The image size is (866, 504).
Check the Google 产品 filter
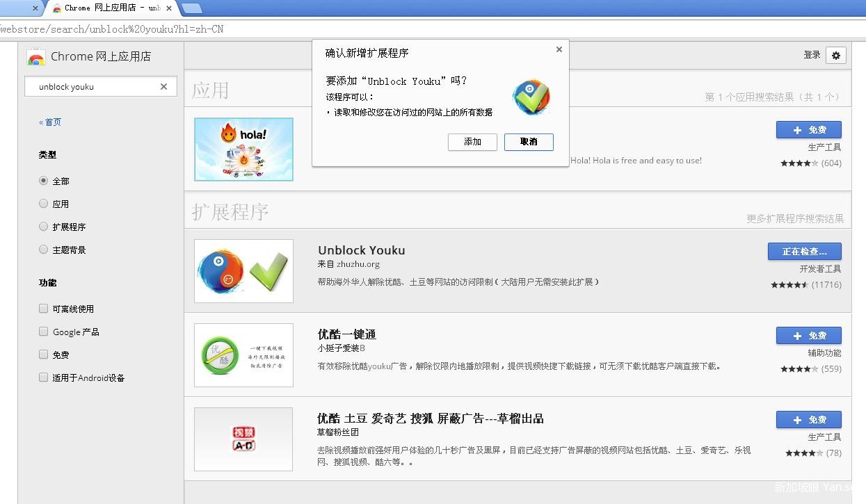pyautogui.click(x=44, y=332)
